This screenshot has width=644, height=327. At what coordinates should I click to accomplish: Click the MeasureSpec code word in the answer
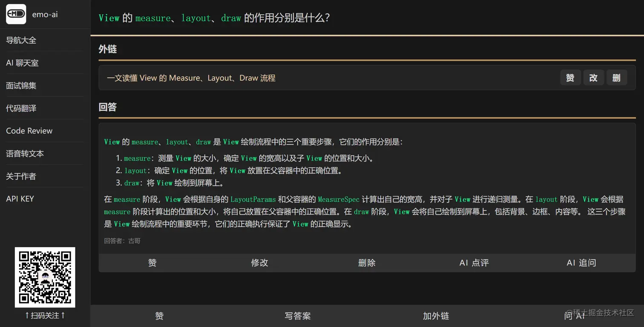(339, 199)
